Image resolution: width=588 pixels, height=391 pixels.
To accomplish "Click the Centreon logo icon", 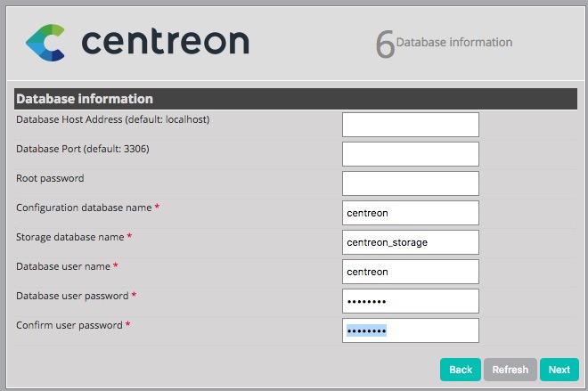I will (45, 43).
